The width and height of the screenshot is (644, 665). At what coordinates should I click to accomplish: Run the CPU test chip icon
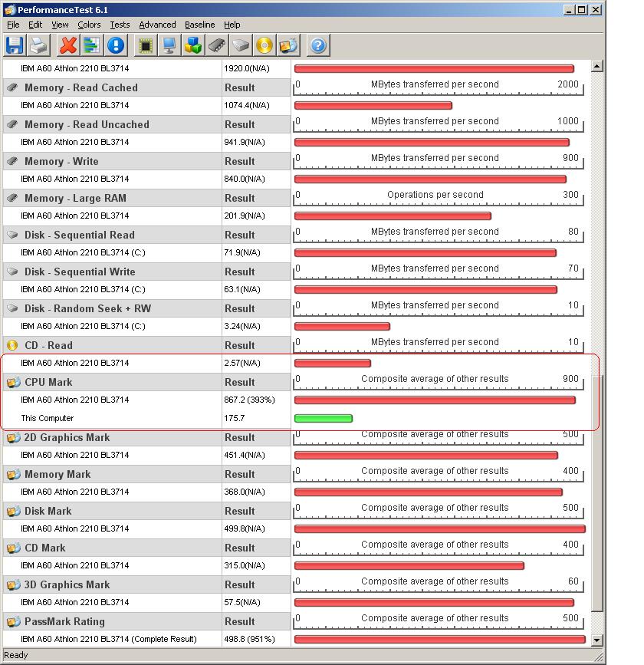146,45
